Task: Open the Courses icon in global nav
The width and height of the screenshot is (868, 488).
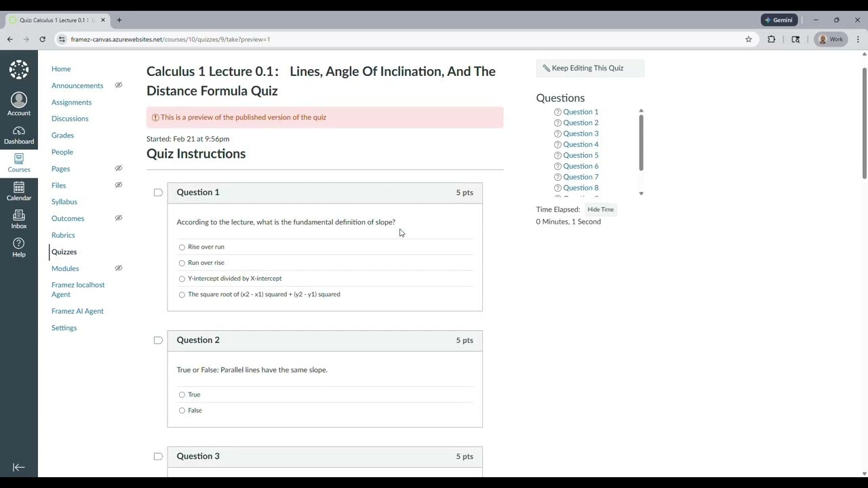Action: click(x=19, y=163)
